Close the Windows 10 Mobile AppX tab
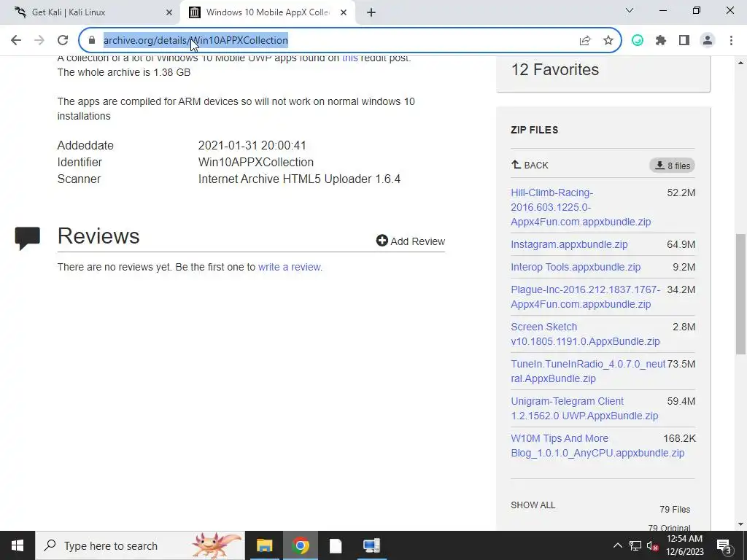Viewport: 747px width, 560px height. [344, 12]
